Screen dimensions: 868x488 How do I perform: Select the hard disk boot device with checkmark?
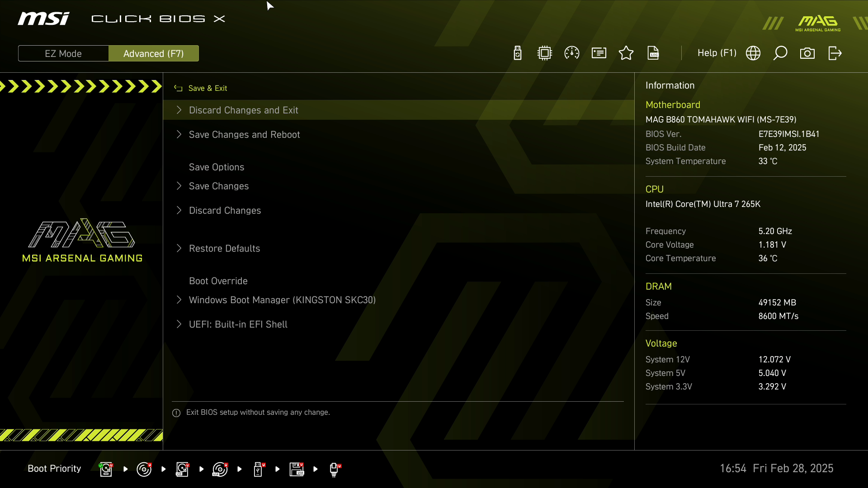(106, 469)
